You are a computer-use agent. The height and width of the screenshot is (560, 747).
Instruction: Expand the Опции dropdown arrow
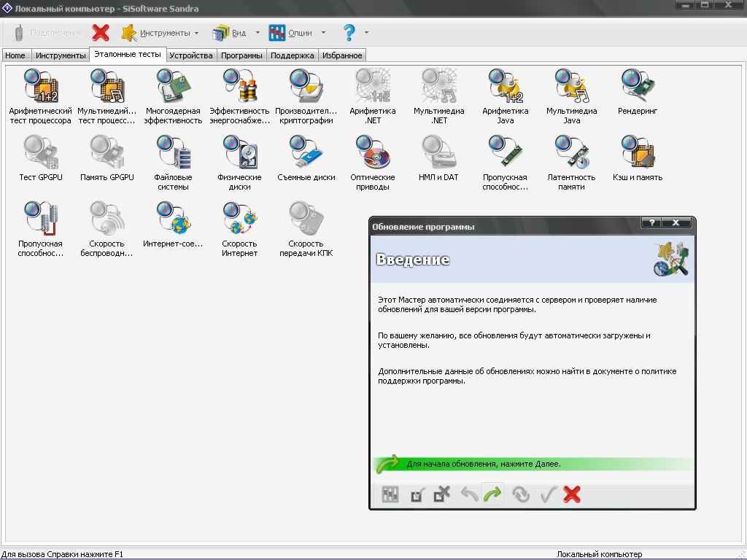(323, 33)
